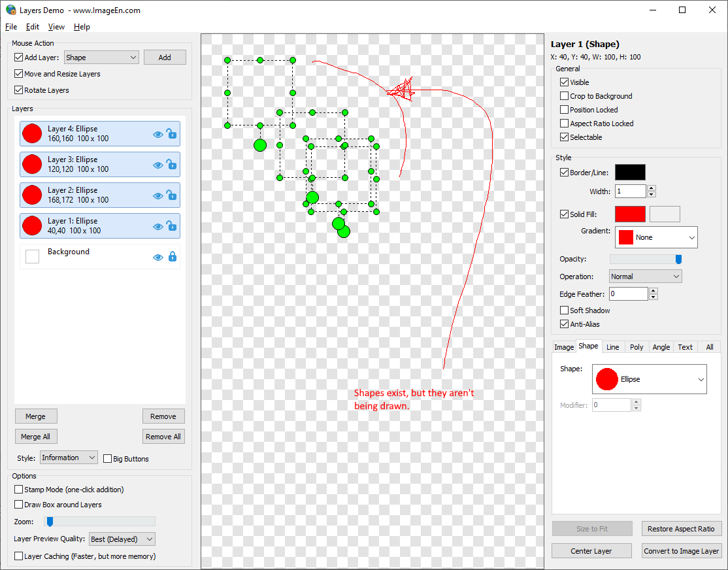Viewport: 728px width, 570px height.
Task: Switch to the All tab
Action: click(x=710, y=347)
